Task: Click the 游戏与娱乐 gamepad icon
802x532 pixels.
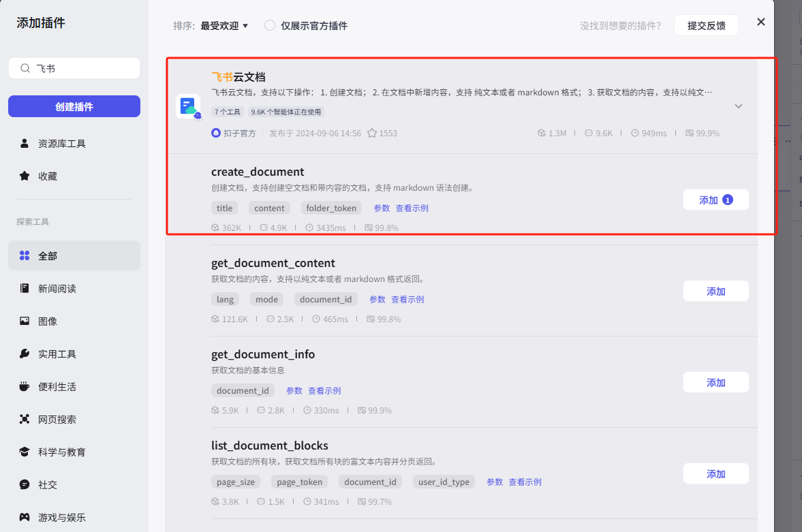Action: pyautogui.click(x=24, y=517)
